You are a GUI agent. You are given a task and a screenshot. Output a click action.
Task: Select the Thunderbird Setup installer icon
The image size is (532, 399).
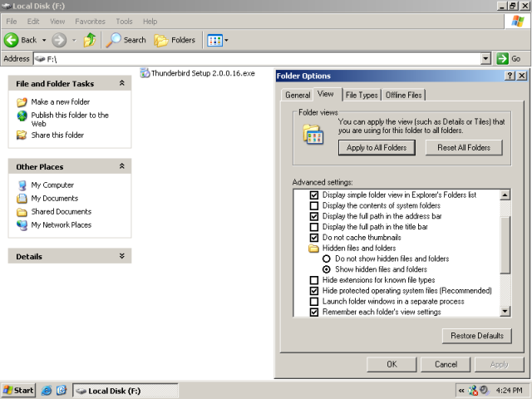point(145,73)
